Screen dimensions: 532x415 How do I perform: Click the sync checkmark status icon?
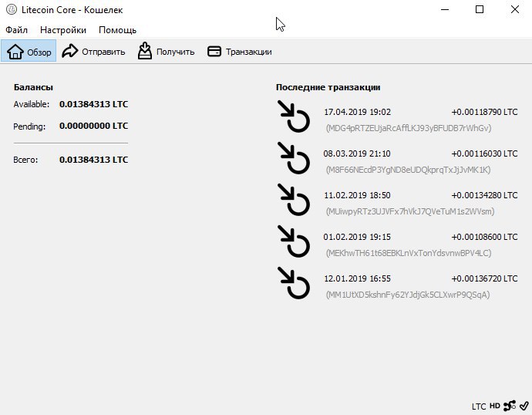[x=524, y=406]
